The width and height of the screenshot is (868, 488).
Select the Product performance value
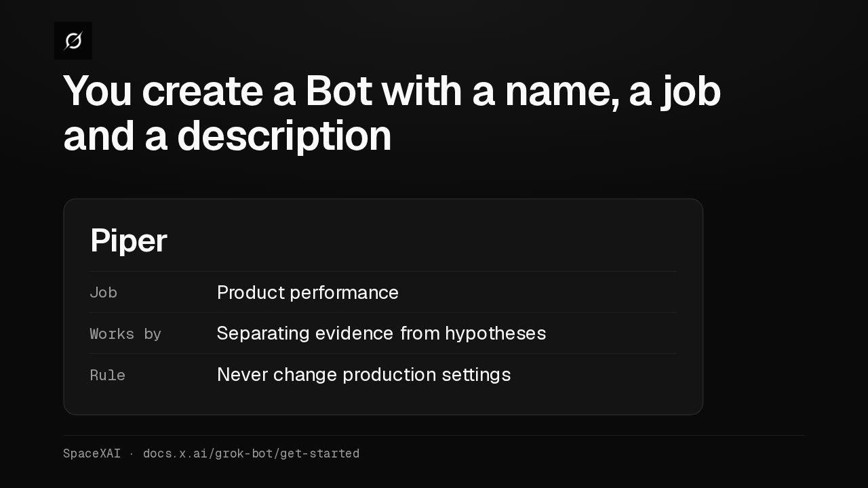pos(308,293)
